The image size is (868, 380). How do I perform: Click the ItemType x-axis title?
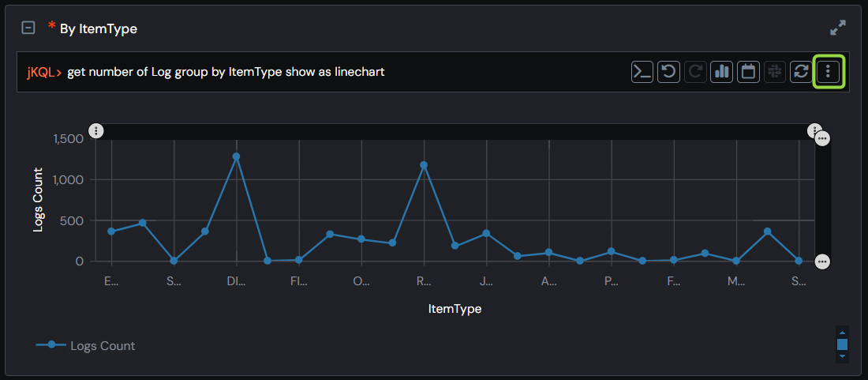coord(455,309)
